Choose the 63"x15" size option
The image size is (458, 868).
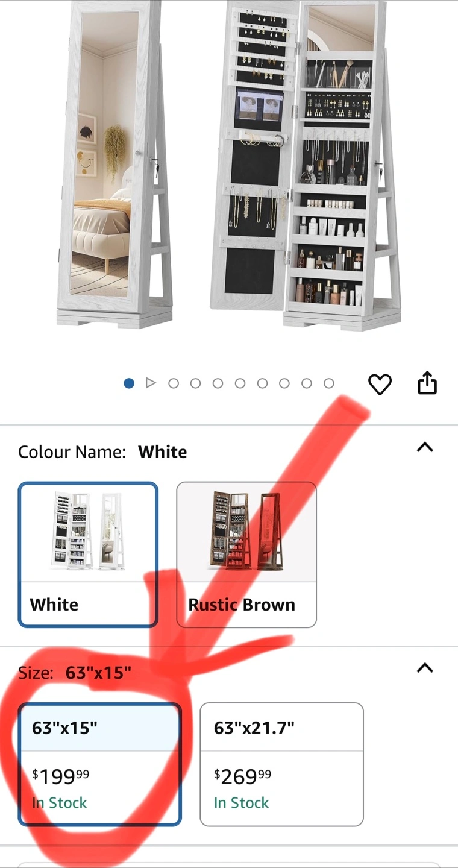[99, 764]
